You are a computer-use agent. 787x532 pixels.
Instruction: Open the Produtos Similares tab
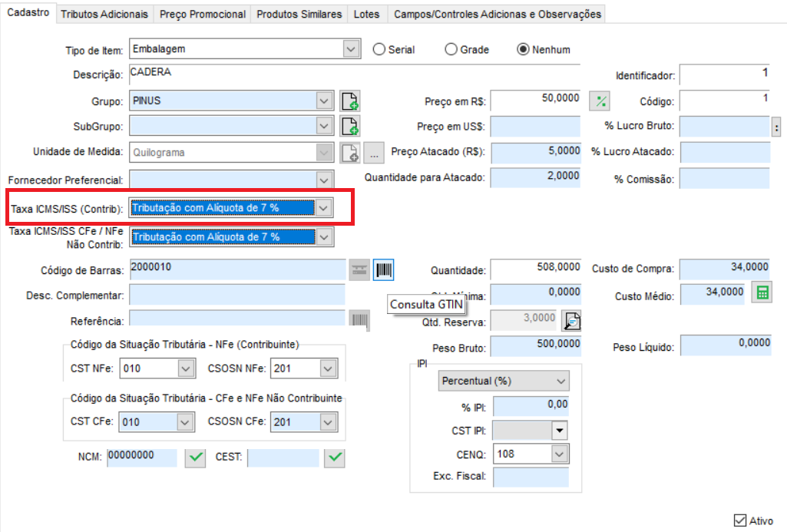click(x=299, y=14)
